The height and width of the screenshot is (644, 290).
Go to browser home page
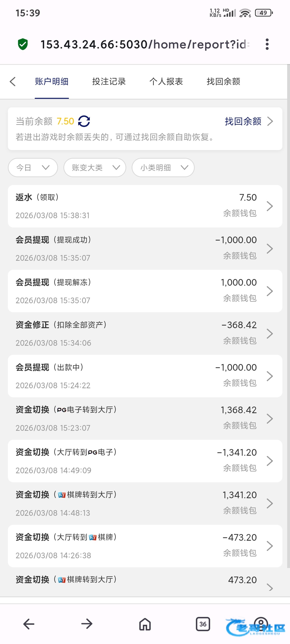click(x=145, y=624)
